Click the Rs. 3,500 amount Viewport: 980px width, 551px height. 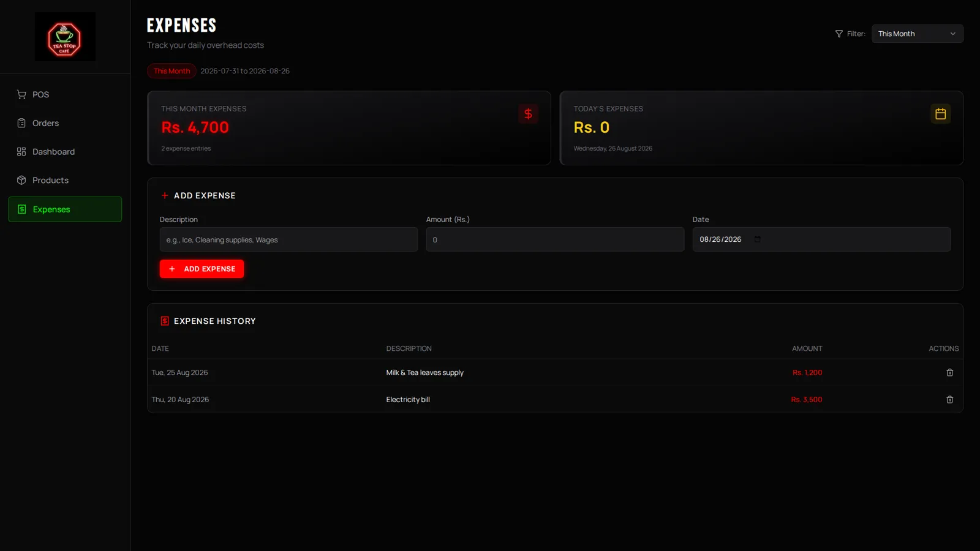click(807, 400)
